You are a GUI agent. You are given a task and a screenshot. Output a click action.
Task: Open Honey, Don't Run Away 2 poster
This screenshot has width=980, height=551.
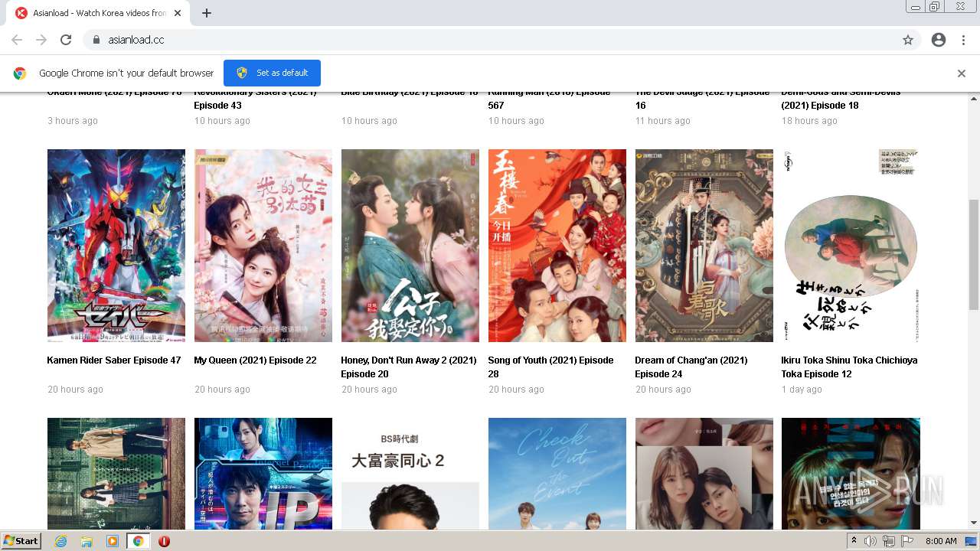point(410,246)
